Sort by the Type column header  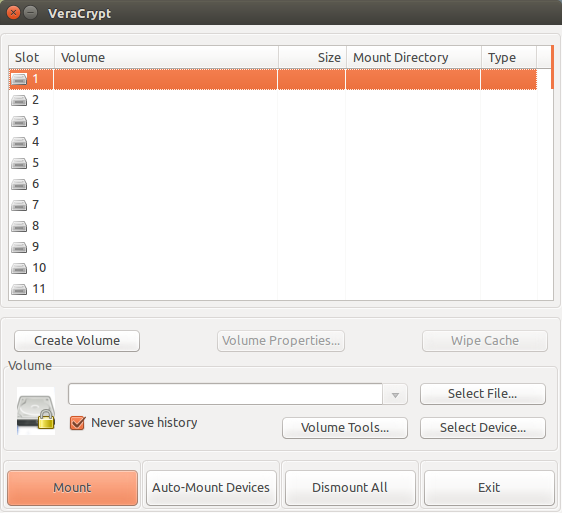pos(509,57)
